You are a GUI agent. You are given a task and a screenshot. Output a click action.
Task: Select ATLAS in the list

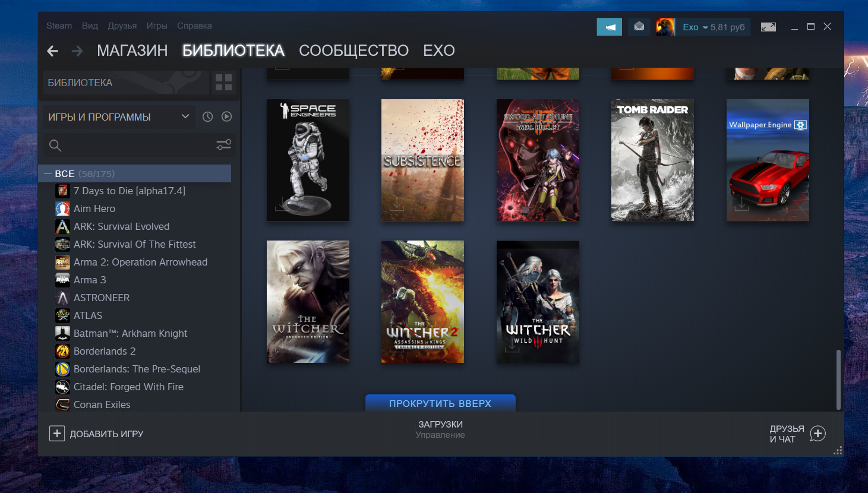click(88, 315)
